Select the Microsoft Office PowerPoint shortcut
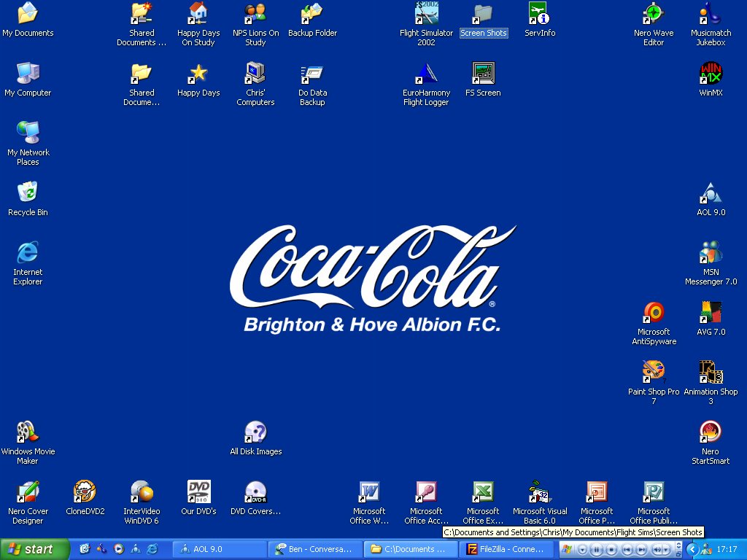Image resolution: width=747 pixels, height=560 pixels. [597, 502]
